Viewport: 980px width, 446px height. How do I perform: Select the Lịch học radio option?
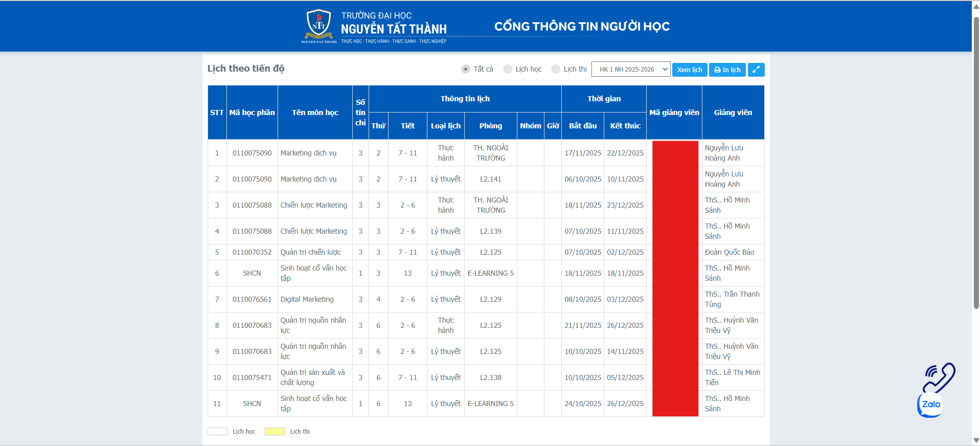(508, 69)
